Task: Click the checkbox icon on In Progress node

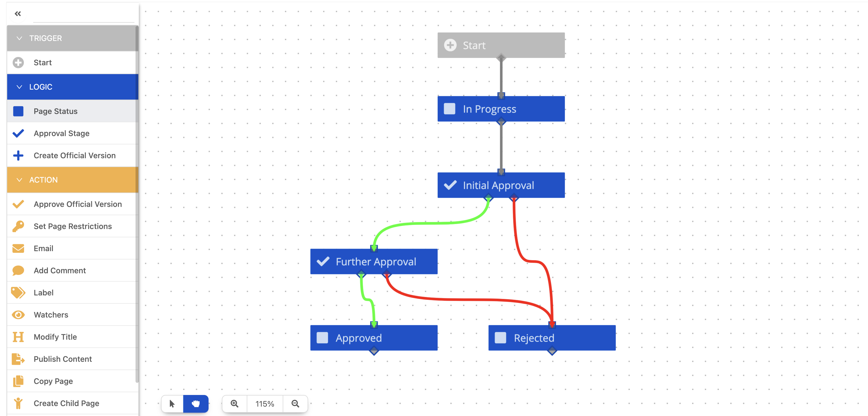Action: pyautogui.click(x=449, y=109)
